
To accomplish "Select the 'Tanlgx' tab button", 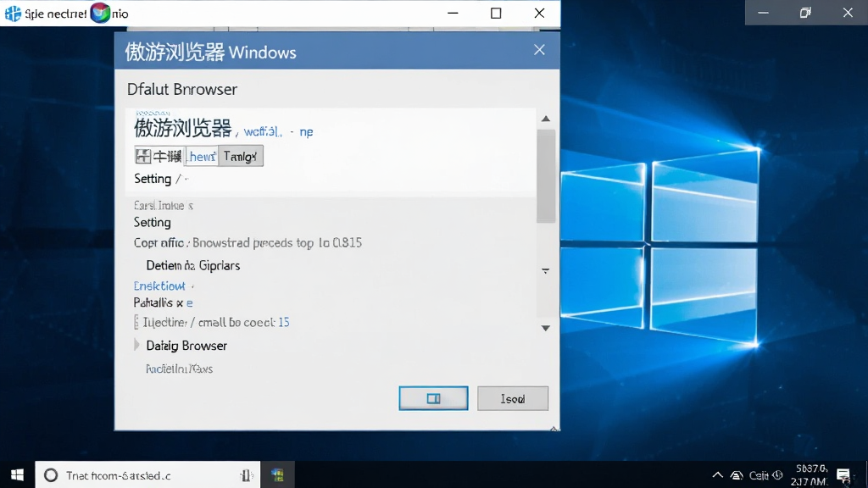I will tap(240, 157).
